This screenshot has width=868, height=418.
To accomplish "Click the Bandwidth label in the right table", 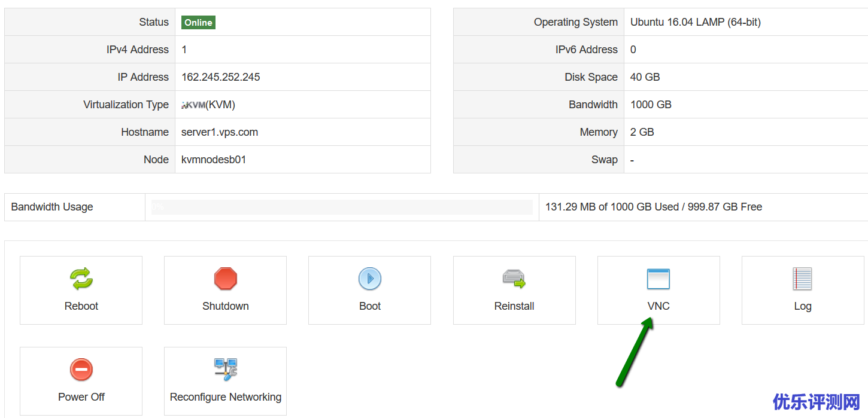I will pos(593,105).
